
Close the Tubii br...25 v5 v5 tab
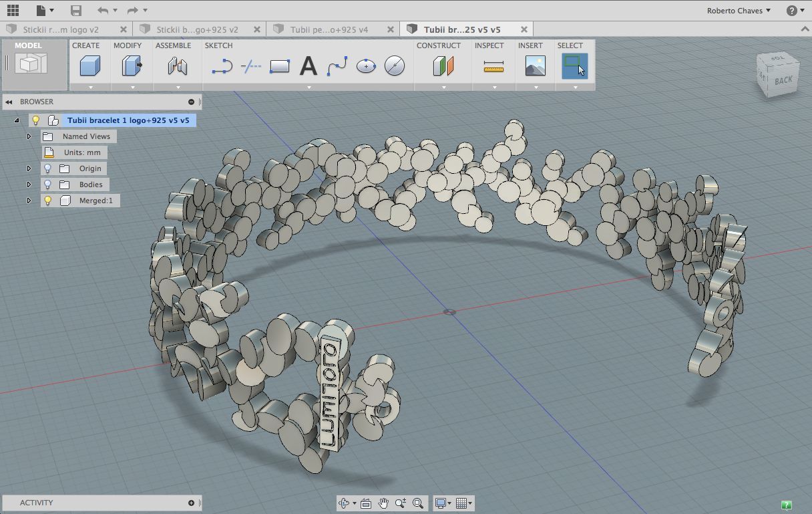[x=524, y=29]
